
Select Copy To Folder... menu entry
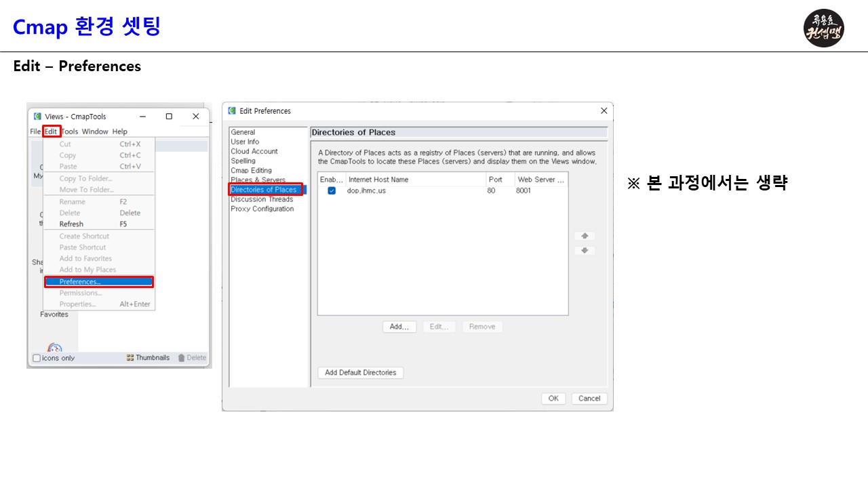tap(99, 179)
